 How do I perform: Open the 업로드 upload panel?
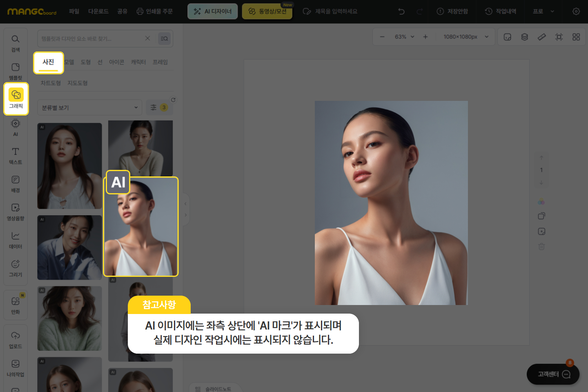pos(16,340)
